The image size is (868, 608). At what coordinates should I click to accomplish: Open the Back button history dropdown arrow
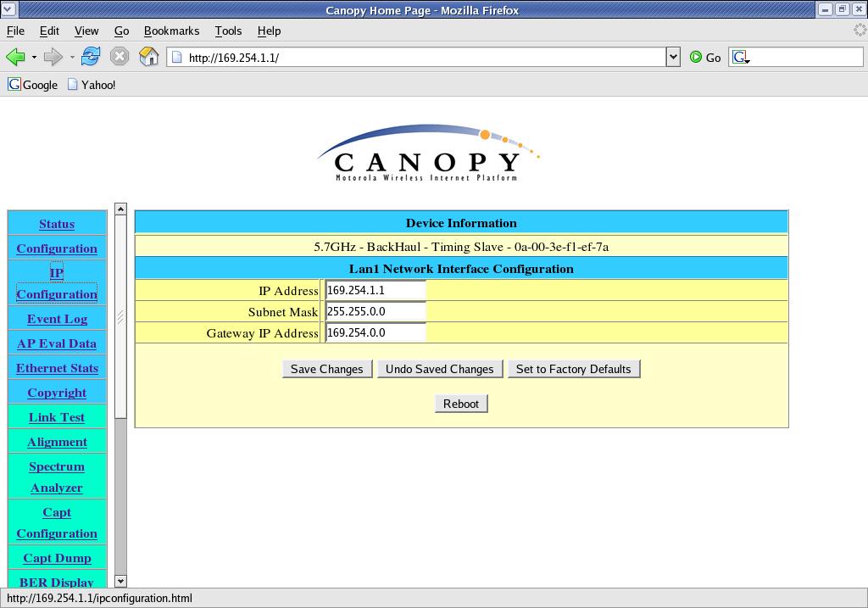coord(34,58)
